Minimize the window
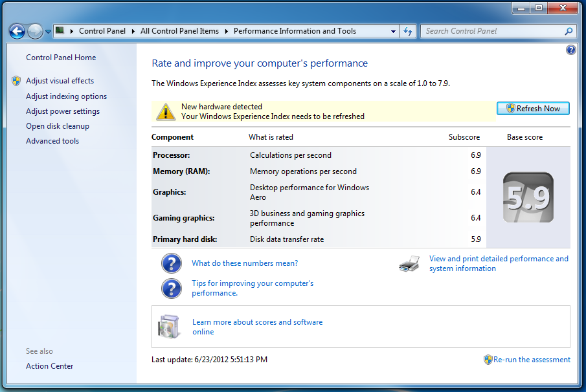Viewport: 586px width, 392px height. pyautogui.click(x=521, y=8)
